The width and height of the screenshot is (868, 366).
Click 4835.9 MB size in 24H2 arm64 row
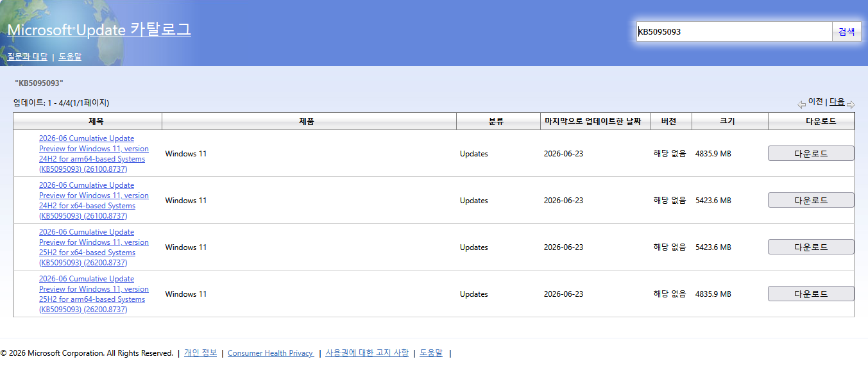pos(713,154)
